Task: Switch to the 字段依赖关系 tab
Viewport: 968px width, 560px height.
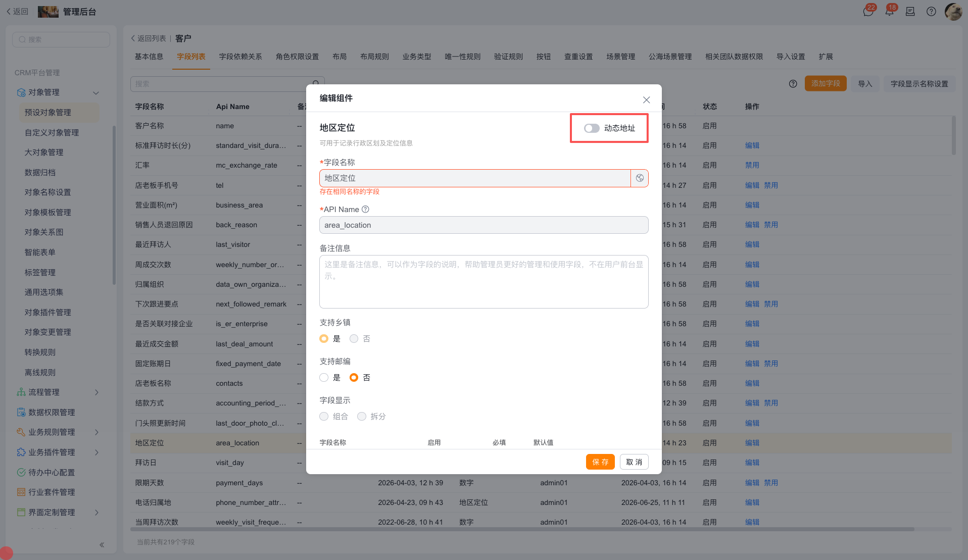Action: point(240,57)
